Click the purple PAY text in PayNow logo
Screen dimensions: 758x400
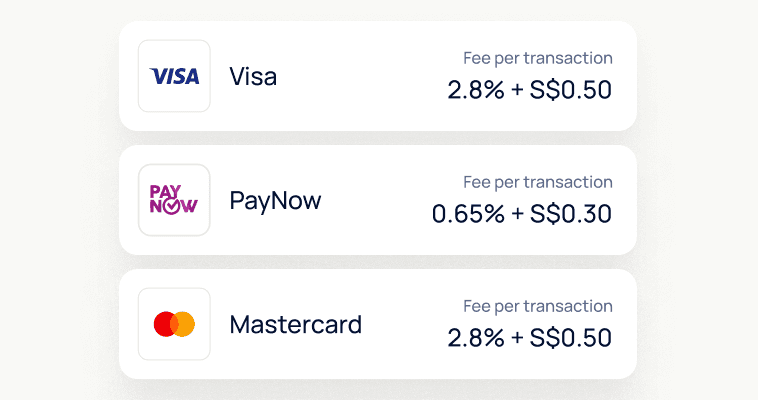coord(165,192)
